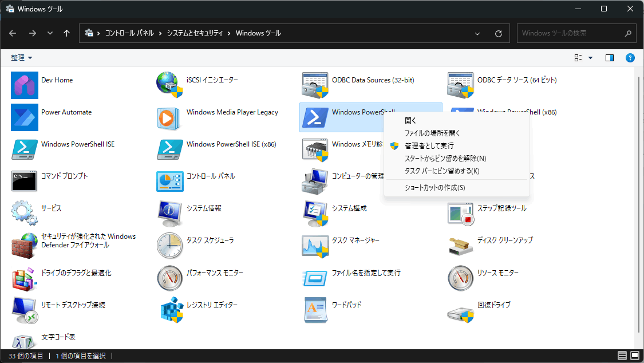Image resolution: width=644 pixels, height=363 pixels.
Task: Open the blue Help button
Action: pyautogui.click(x=630, y=58)
